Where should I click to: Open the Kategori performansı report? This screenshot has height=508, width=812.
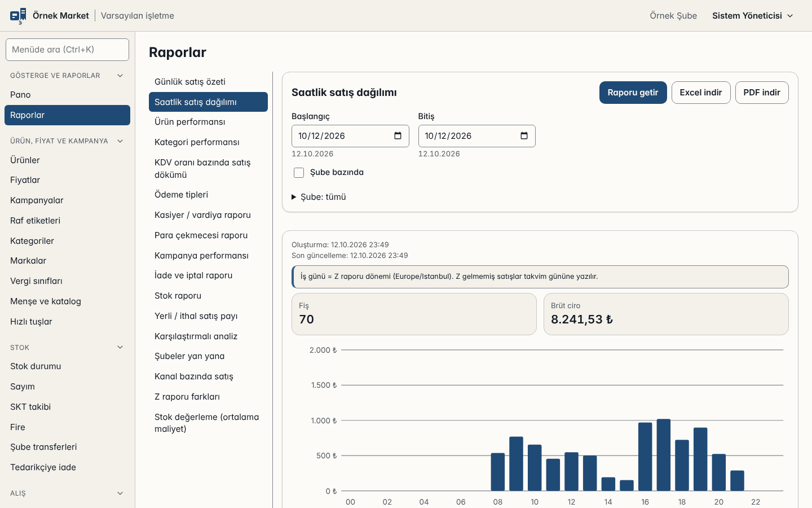208,142
